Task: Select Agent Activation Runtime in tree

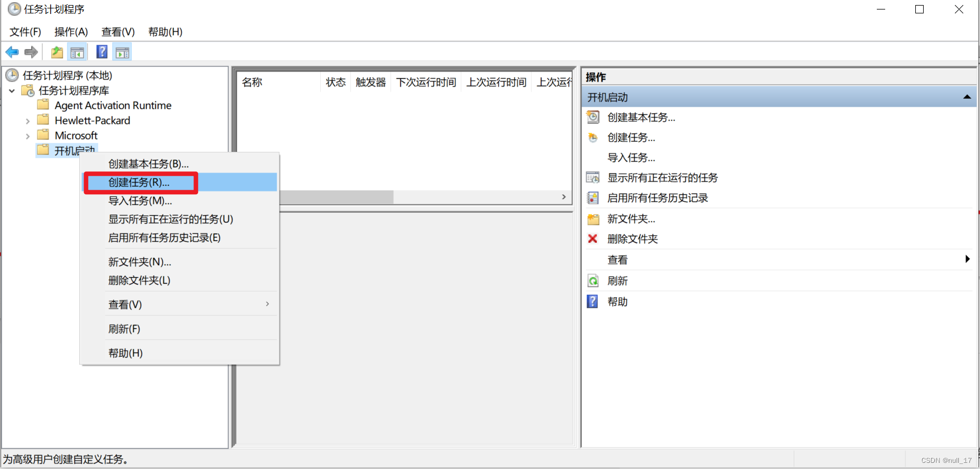Action: pos(113,105)
